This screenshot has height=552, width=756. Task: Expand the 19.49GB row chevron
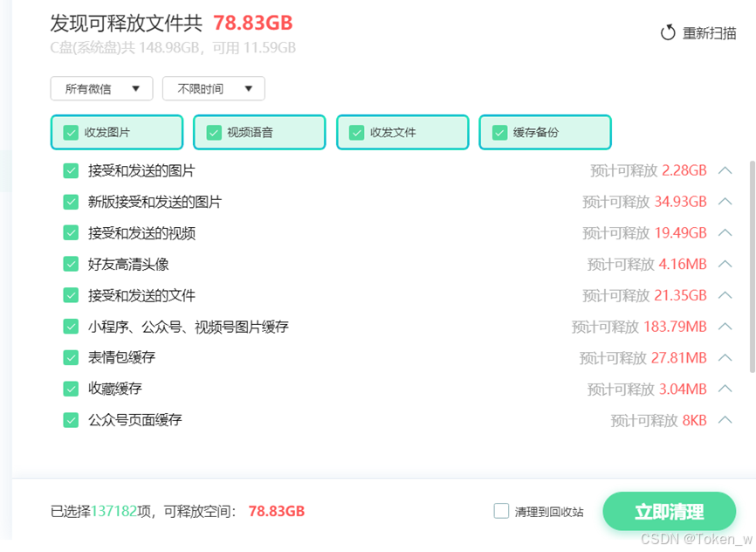click(725, 232)
